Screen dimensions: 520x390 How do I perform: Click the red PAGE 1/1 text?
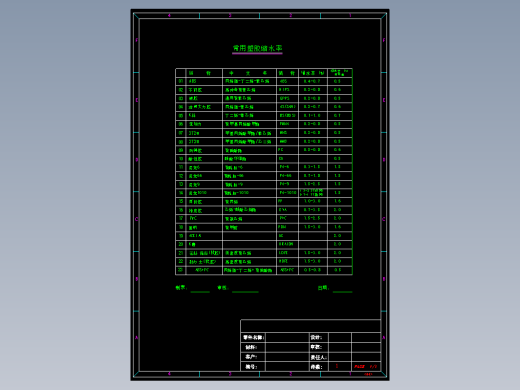click(366, 367)
